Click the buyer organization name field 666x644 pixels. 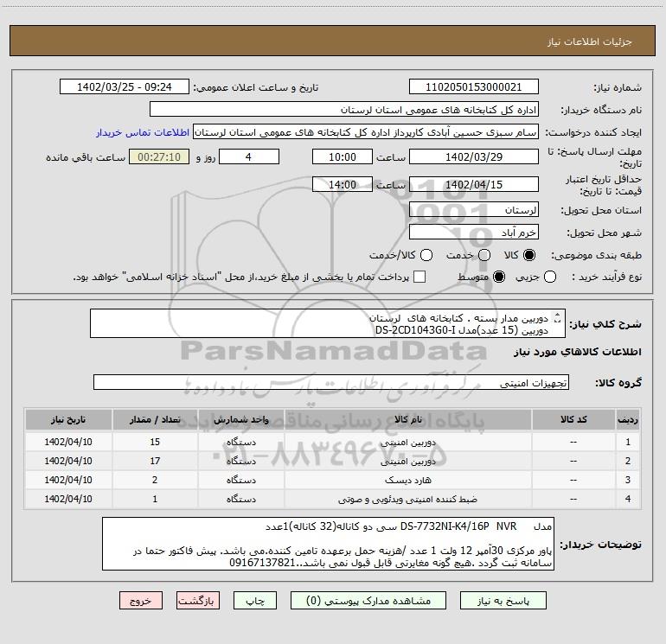[344, 110]
